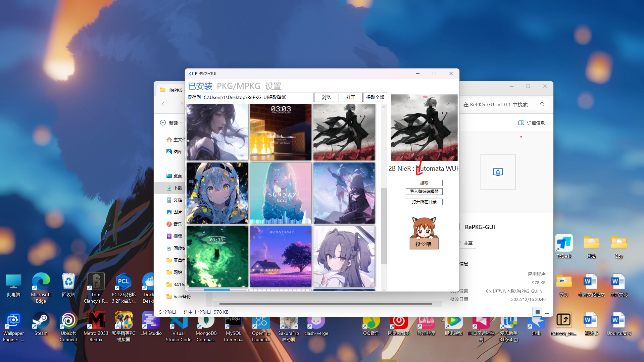The height and width of the screenshot is (362, 644).
Task: Open halo备份 folder in Explorer sidebar
Action: tap(179, 297)
